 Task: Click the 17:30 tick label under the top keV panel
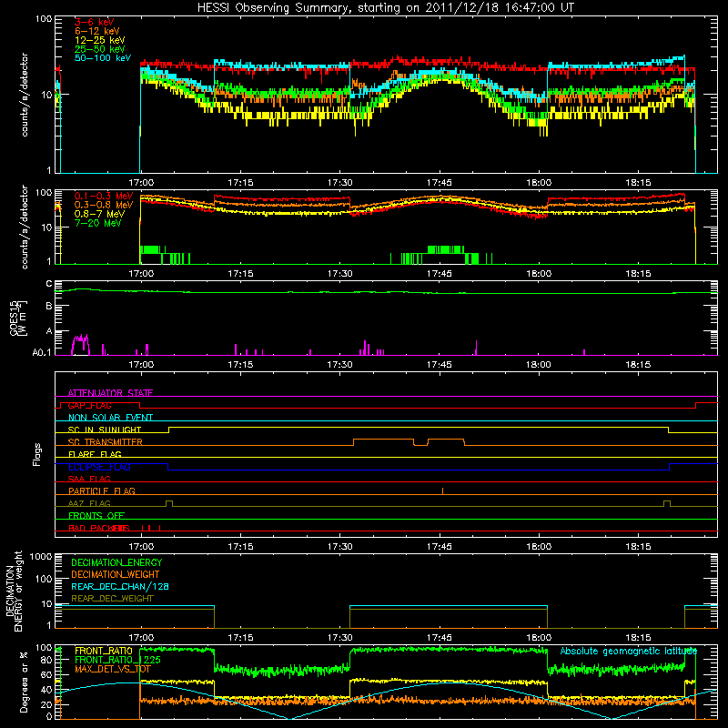tap(339, 183)
